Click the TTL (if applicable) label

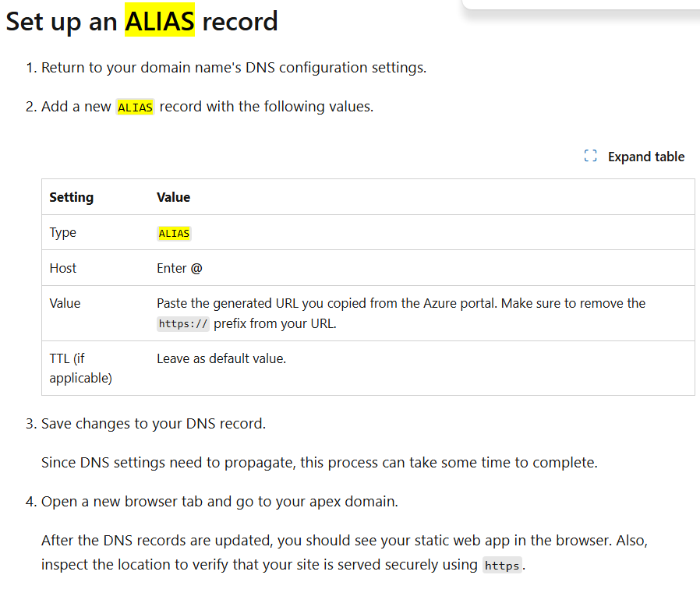click(x=80, y=368)
